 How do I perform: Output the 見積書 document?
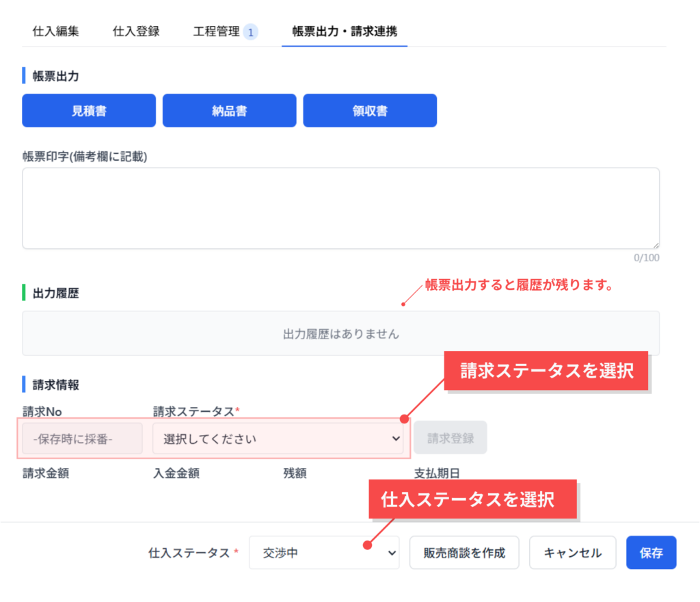[x=89, y=111]
